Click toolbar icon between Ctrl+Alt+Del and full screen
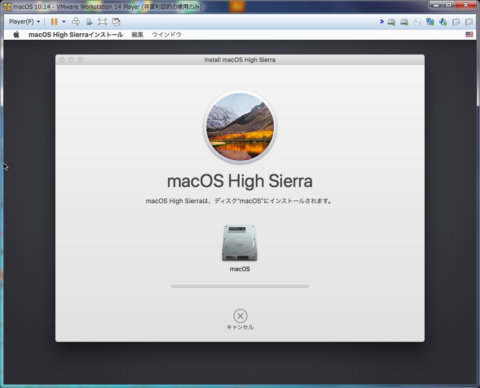Viewport: 480px width, 388px height. click(89, 22)
